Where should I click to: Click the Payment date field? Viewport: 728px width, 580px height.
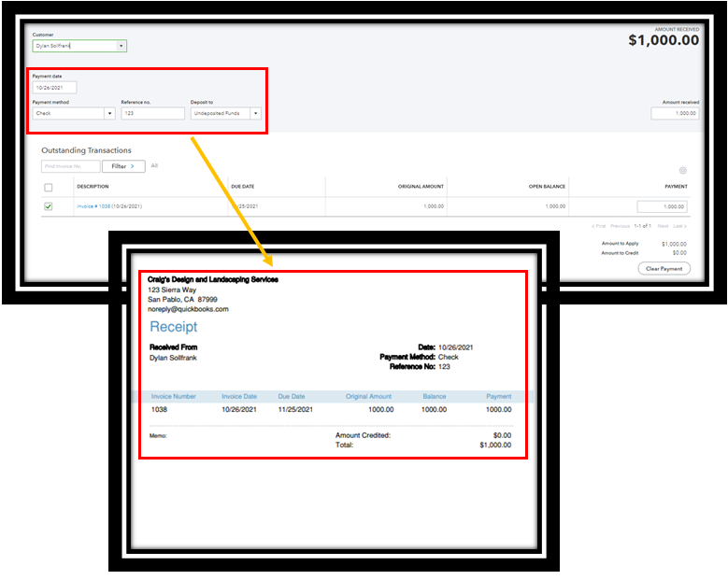[x=54, y=88]
